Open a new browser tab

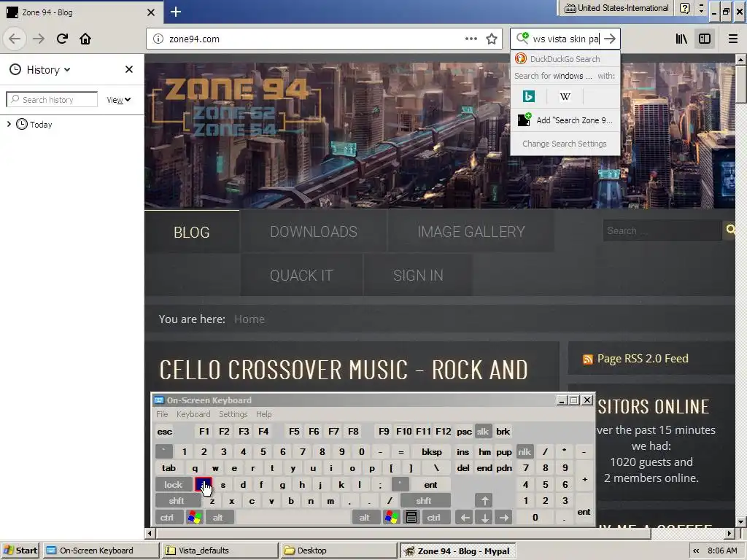176,12
